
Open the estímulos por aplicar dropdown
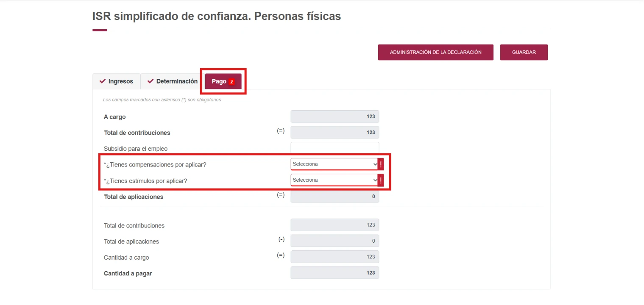pyautogui.click(x=335, y=180)
